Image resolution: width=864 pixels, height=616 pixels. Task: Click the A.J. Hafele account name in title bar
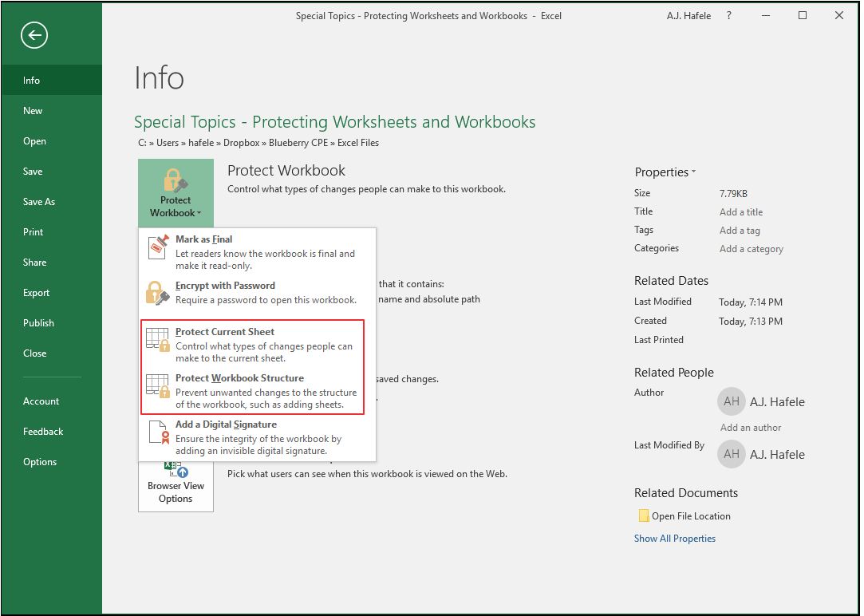coord(688,16)
